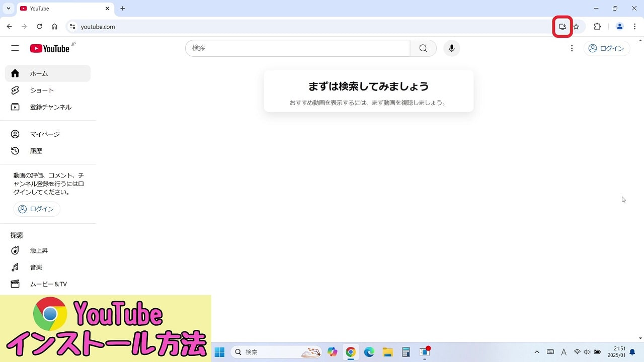Viewport: 644px width, 362px height.
Task: Click the Install YouTube app icon in address bar
Action: coord(562,27)
